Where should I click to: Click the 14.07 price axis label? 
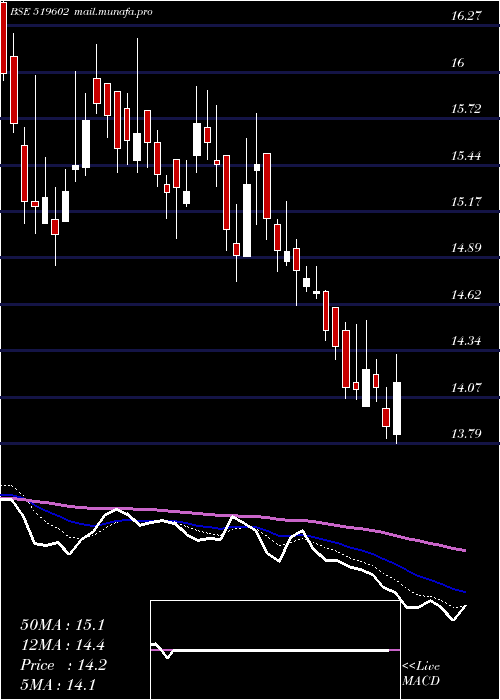pyautogui.click(x=466, y=388)
